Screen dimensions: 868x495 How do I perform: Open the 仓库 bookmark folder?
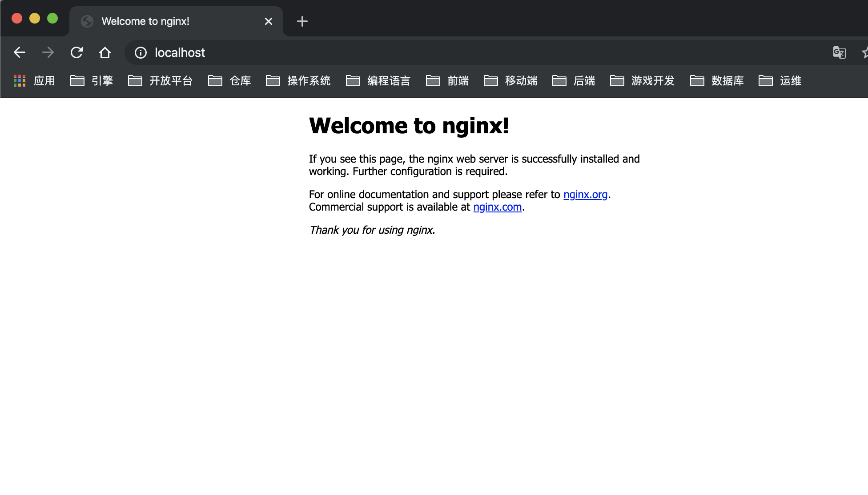(229, 80)
